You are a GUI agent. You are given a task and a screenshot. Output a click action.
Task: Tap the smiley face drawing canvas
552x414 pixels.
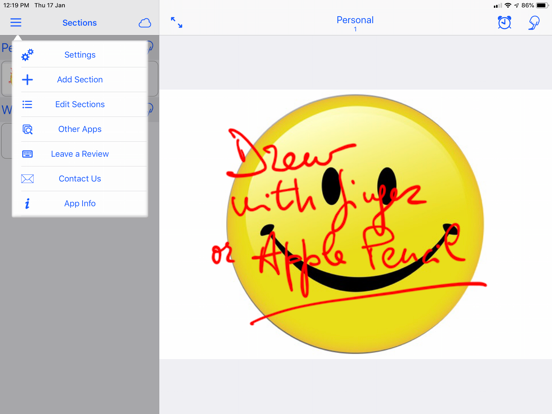click(x=355, y=224)
